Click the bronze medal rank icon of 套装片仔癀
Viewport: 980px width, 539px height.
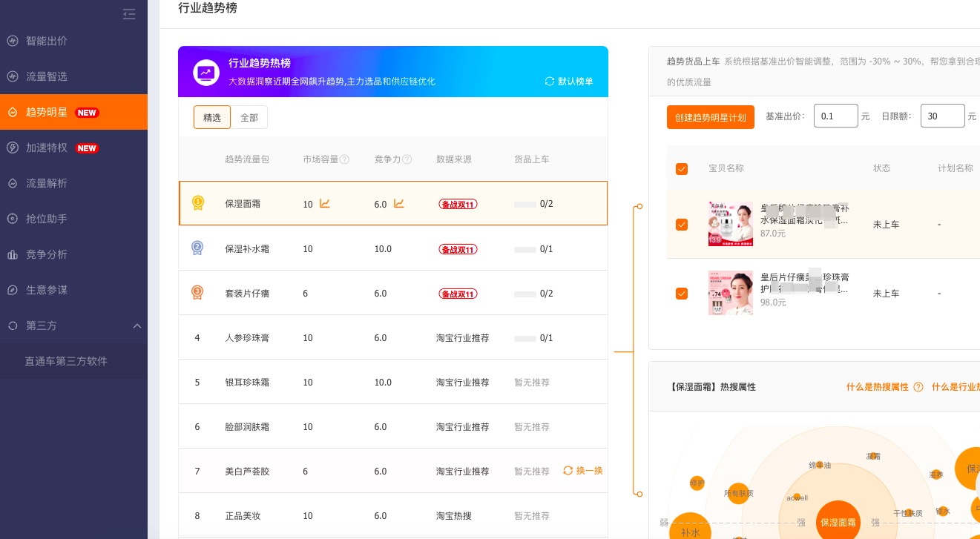pyautogui.click(x=197, y=293)
